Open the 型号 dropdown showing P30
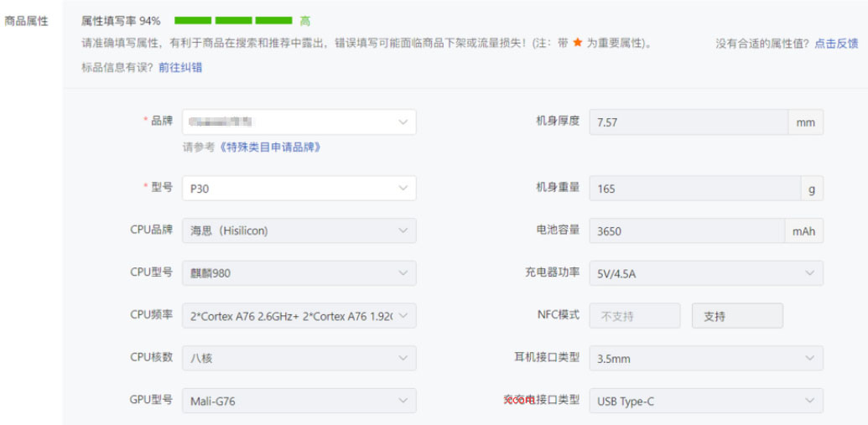868x425 pixels. click(x=299, y=189)
